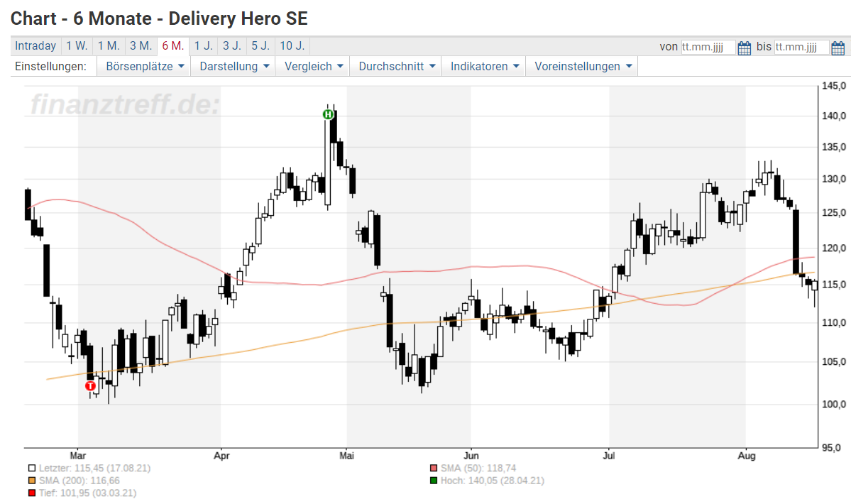Image resolution: width=851 pixels, height=504 pixels.
Task: Expand the Vergleich dropdown
Action: click(313, 66)
